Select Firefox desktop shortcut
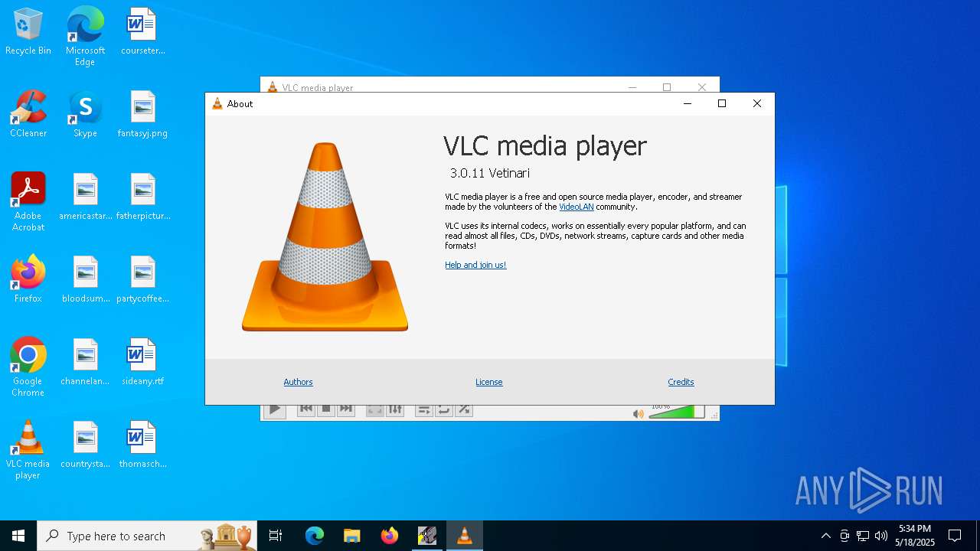 coord(28,280)
